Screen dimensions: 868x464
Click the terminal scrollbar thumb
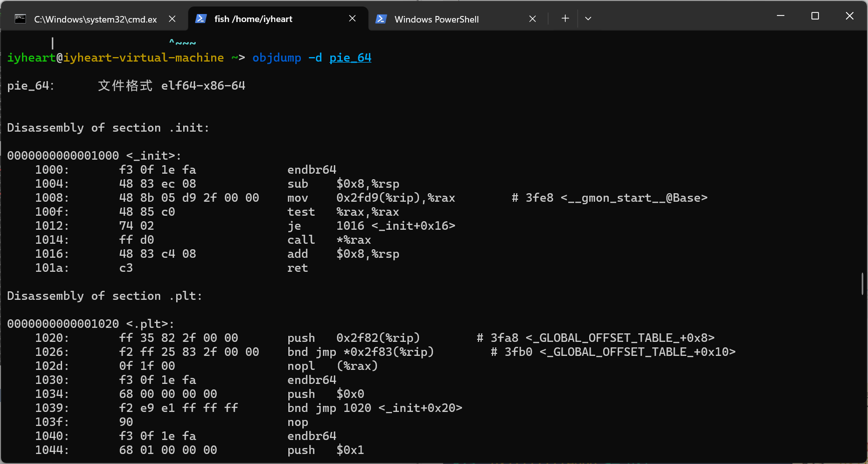(x=862, y=284)
